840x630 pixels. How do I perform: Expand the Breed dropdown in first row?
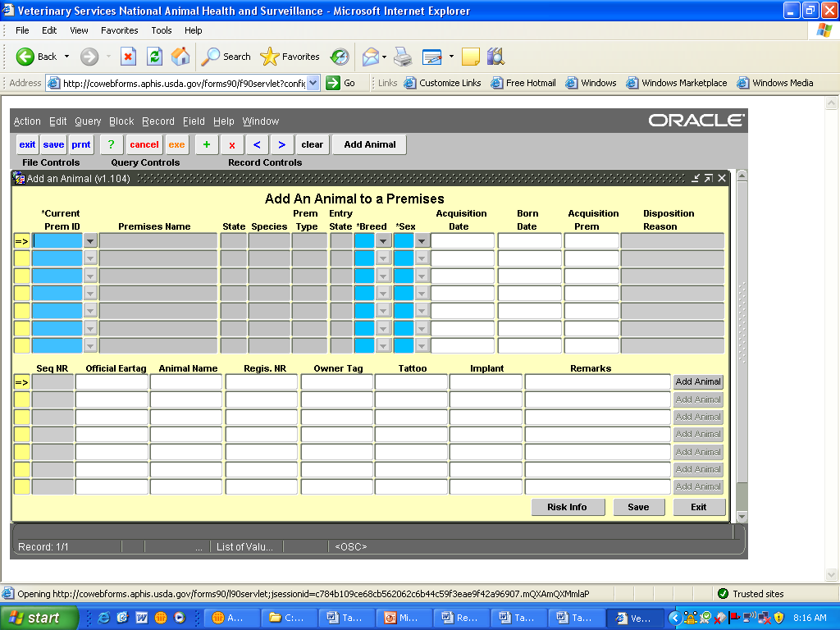tap(382, 241)
